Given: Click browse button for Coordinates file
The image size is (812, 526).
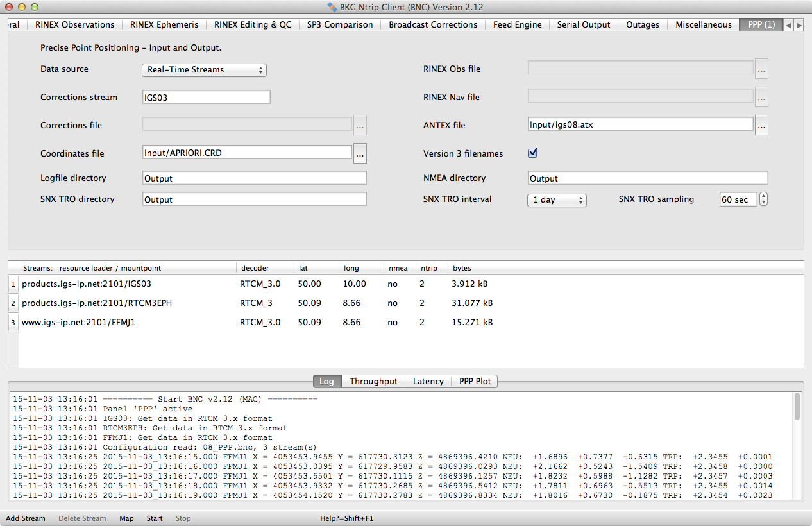Looking at the screenshot, I should (x=360, y=153).
